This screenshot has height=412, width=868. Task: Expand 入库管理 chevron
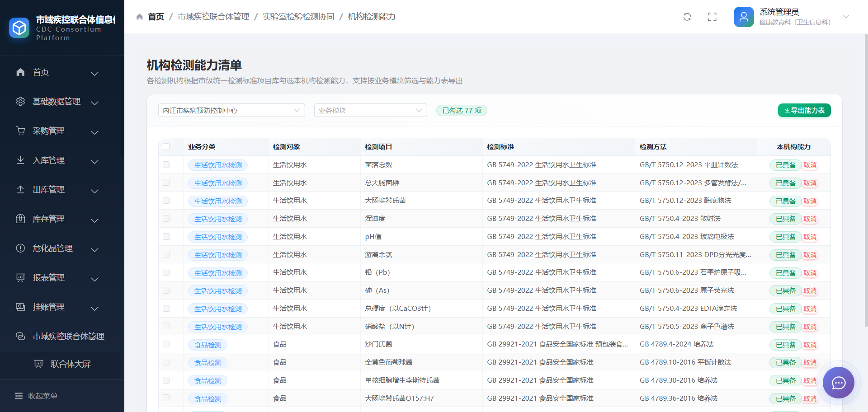click(x=94, y=162)
